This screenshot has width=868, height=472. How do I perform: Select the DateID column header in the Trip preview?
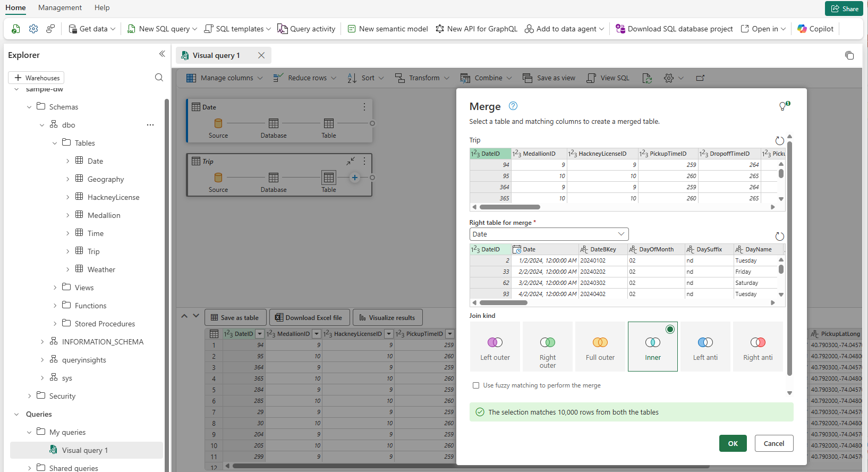(x=490, y=154)
